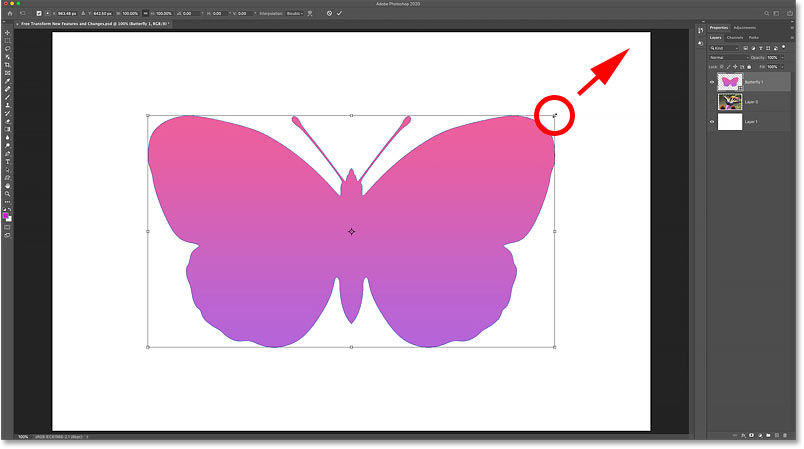Select the Dodge tool

coord(8,146)
